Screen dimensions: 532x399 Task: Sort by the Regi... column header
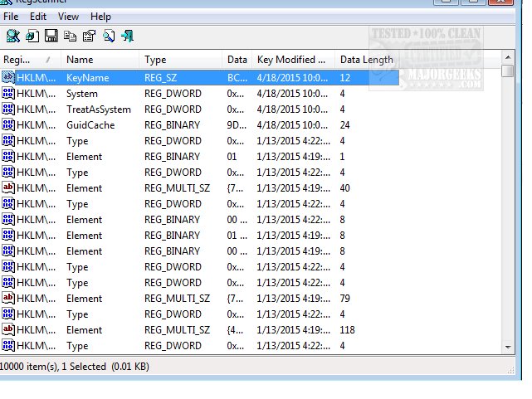pos(30,60)
